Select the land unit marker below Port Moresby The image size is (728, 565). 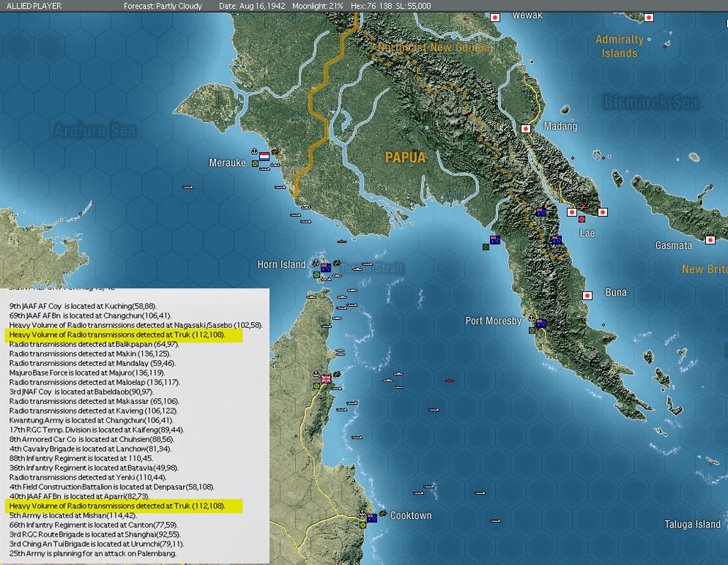pyautogui.click(x=532, y=330)
